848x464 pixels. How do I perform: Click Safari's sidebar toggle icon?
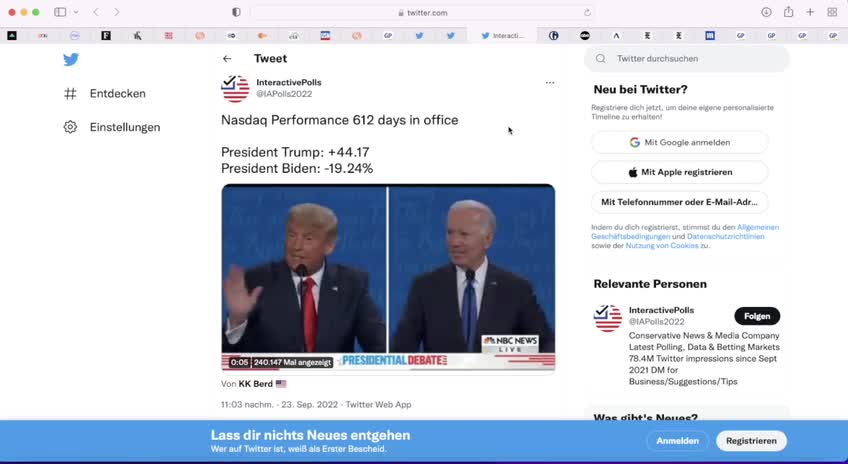tap(60, 12)
